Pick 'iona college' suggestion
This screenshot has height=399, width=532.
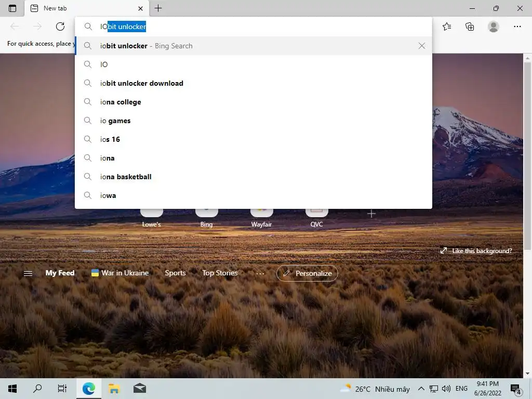pyautogui.click(x=253, y=102)
